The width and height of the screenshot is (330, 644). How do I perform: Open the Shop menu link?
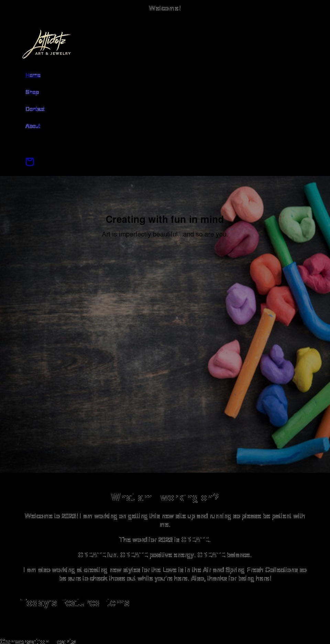pos(32,92)
